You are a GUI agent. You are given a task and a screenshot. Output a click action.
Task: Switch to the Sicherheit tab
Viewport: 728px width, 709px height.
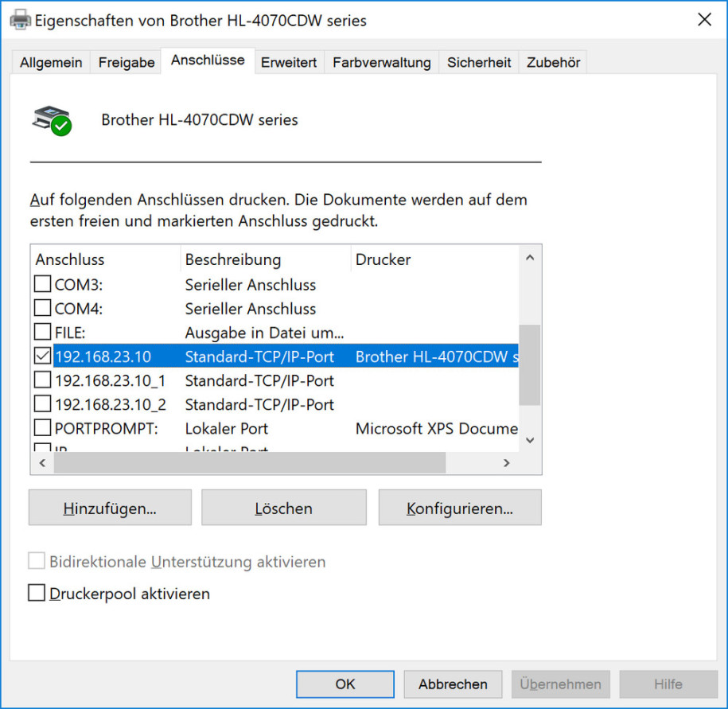click(479, 62)
